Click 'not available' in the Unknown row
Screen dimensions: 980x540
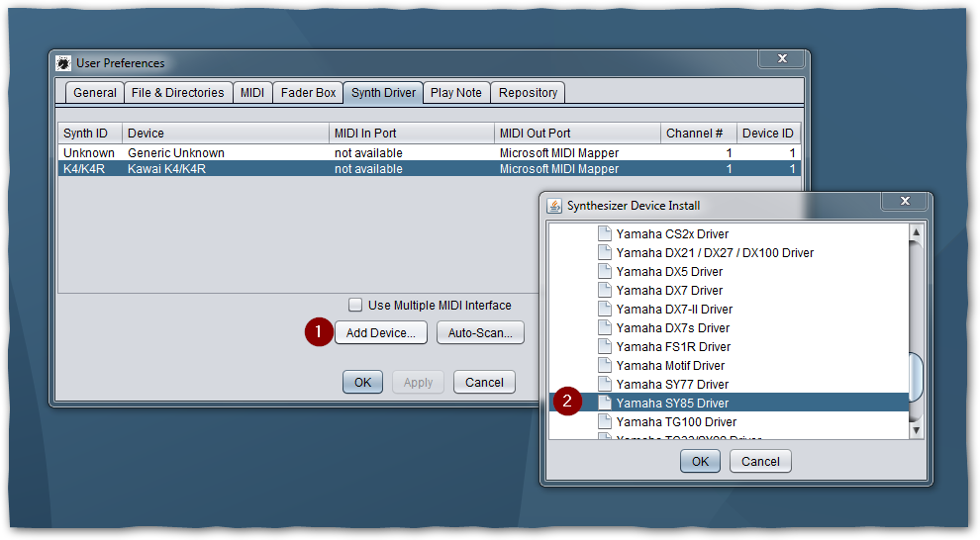point(368,153)
